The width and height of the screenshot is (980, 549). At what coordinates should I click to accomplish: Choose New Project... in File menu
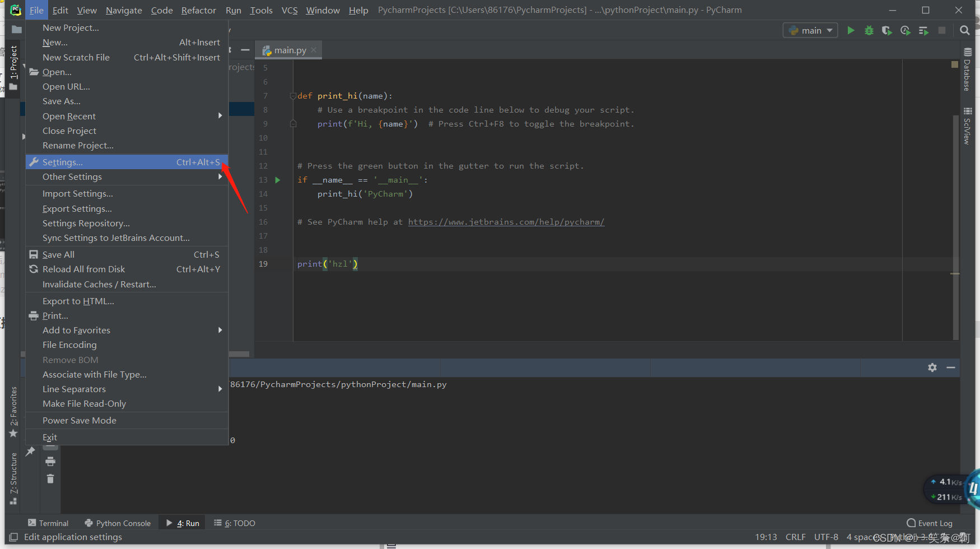pyautogui.click(x=127, y=27)
